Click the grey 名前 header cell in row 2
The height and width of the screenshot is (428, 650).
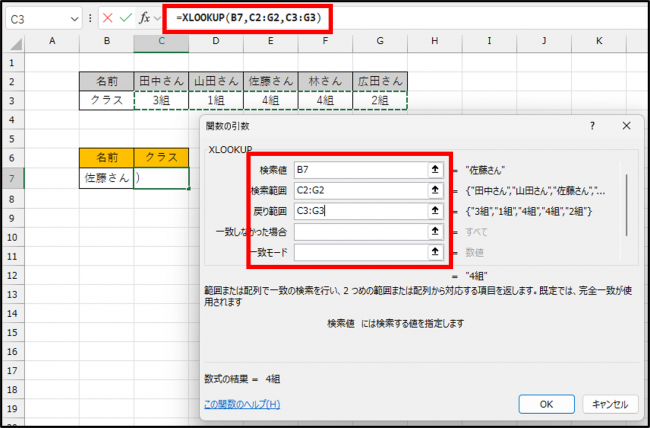point(107,81)
